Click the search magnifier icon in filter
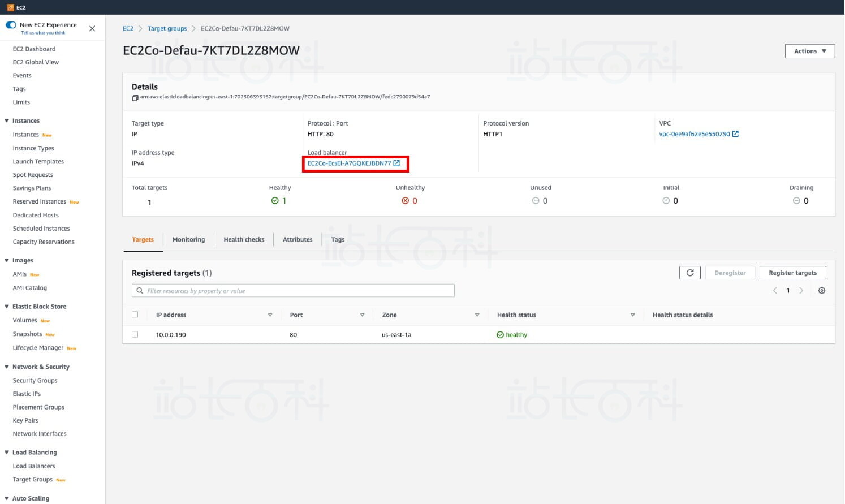The image size is (845, 504). pyautogui.click(x=140, y=291)
